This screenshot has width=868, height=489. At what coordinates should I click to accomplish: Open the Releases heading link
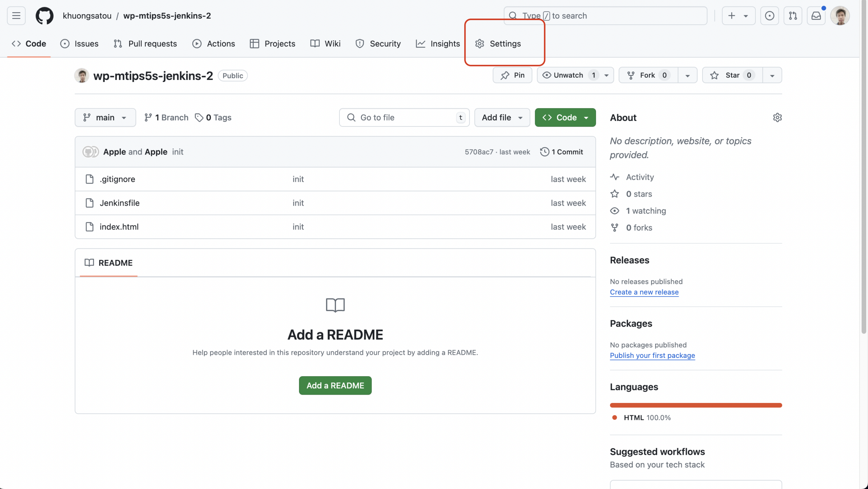click(x=629, y=260)
